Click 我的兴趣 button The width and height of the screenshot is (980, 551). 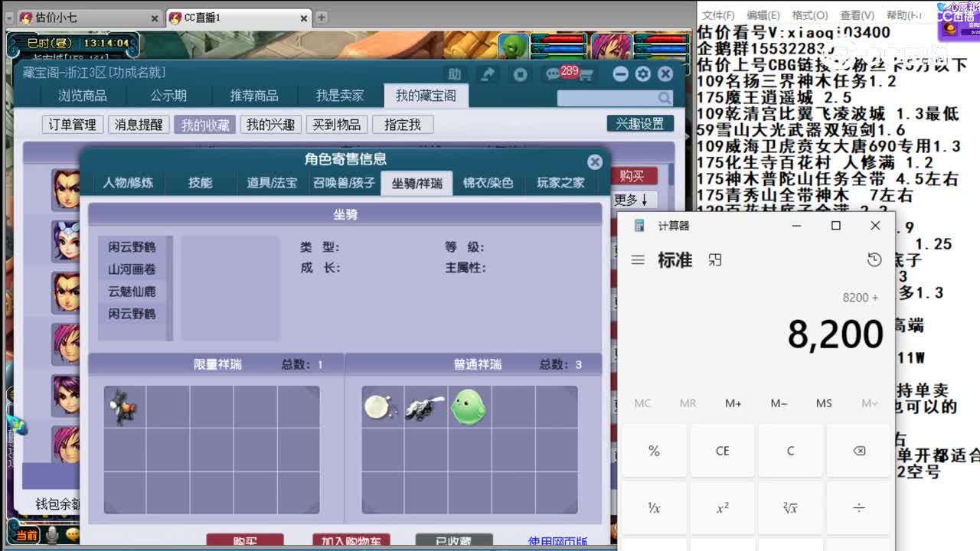(270, 125)
